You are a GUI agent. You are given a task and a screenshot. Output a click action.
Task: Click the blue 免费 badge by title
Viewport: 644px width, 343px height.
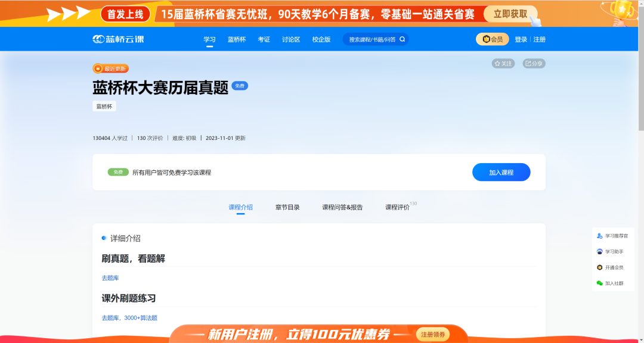pos(240,86)
